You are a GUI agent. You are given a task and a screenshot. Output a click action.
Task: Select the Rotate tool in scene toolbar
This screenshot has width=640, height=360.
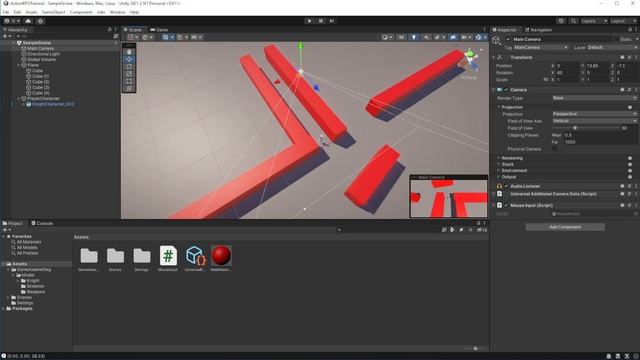click(x=129, y=67)
